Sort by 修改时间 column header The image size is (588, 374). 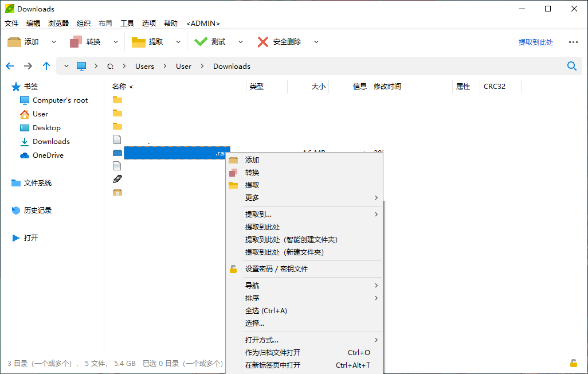[x=387, y=87]
